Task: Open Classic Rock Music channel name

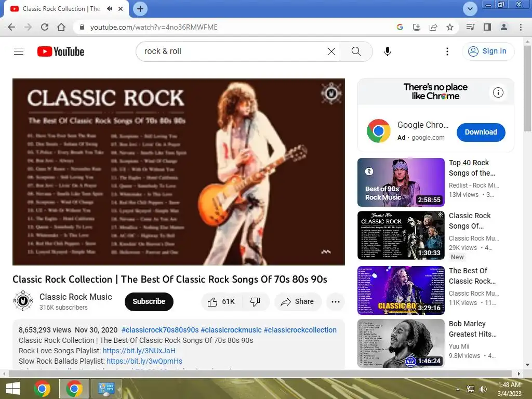Action: [x=76, y=297]
